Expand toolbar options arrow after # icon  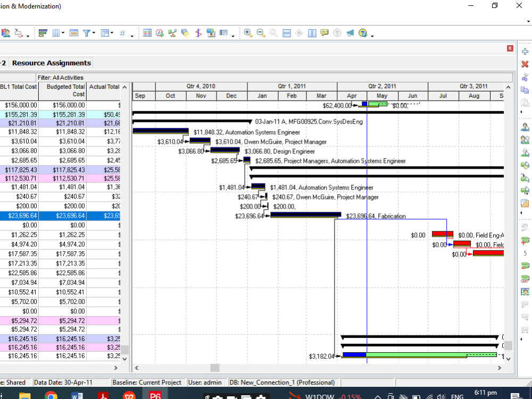132,36
